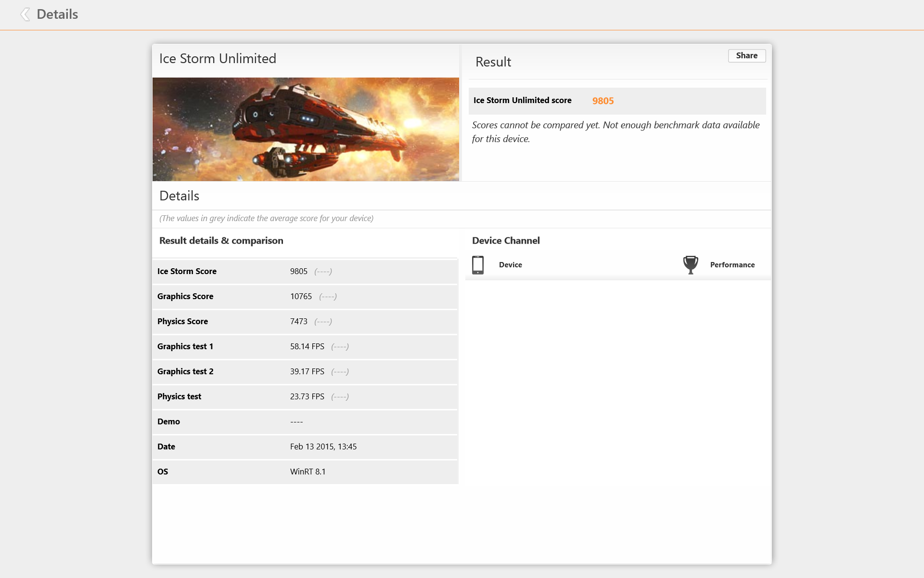Image resolution: width=924 pixels, height=578 pixels.
Task: Click the Ice Storm Unlimited title heading
Action: (x=218, y=59)
